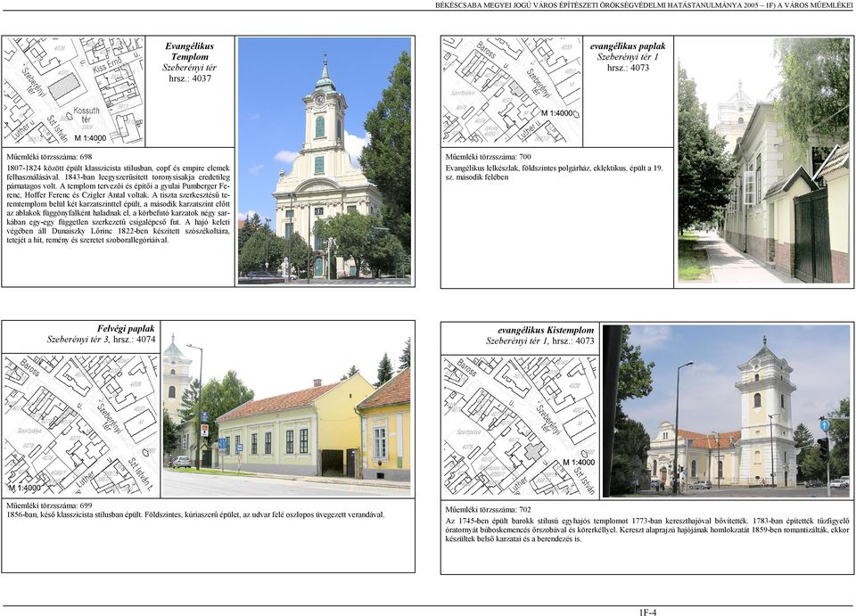The width and height of the screenshot is (856, 616).
Task: Click the page header 'BÉKÉSCSABA MEGYEI JOGÚ VÁROS' line
Action: (x=643, y=5)
